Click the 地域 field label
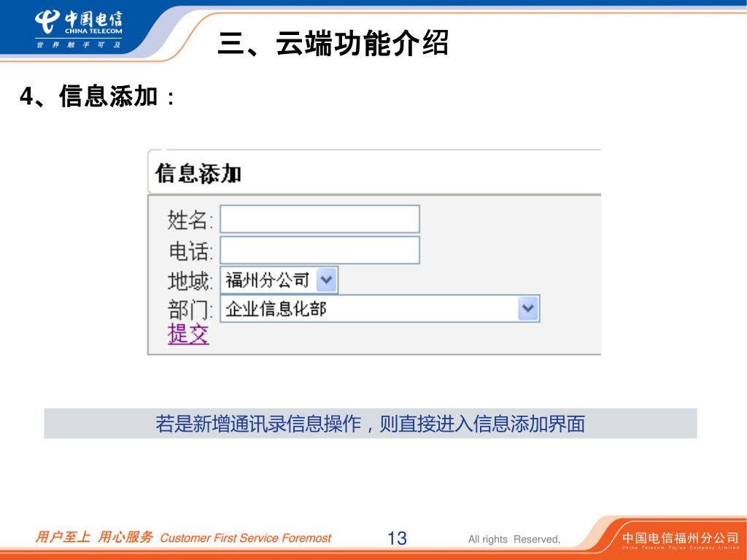The image size is (747, 560). pos(190,281)
